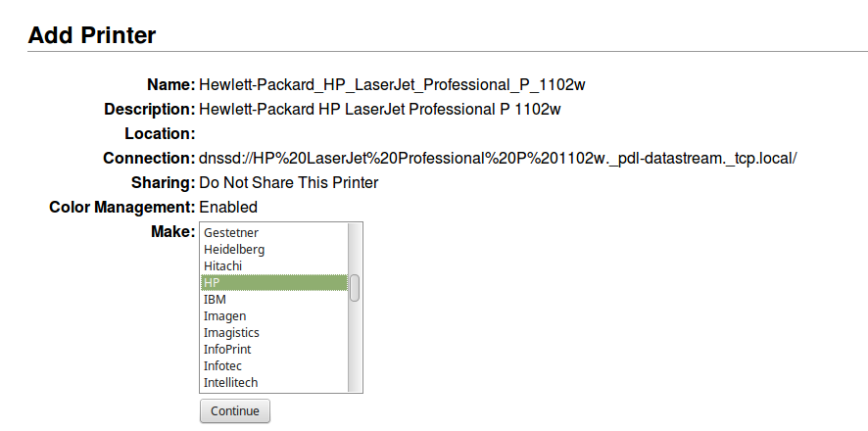The width and height of the screenshot is (868, 431).
Task: Click the scrollbar track above the thumb
Action: 355,249
